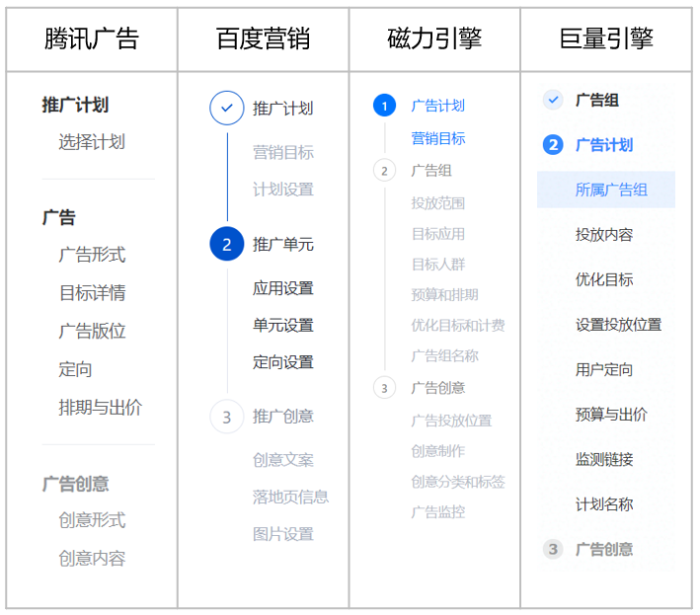Click 广告投放位置
Screen dimensions: 700x615
[451, 421]
